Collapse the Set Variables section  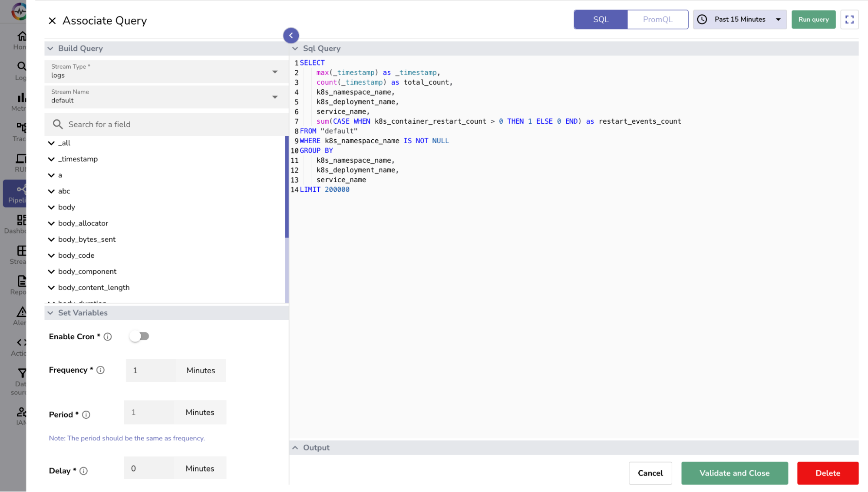pos(51,313)
